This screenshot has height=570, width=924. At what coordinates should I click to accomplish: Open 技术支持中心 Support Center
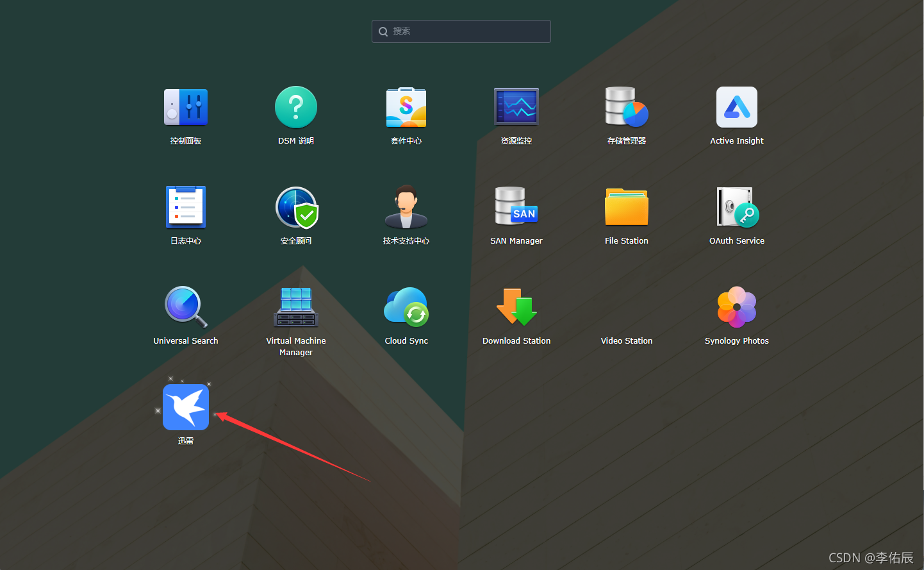[406, 207]
